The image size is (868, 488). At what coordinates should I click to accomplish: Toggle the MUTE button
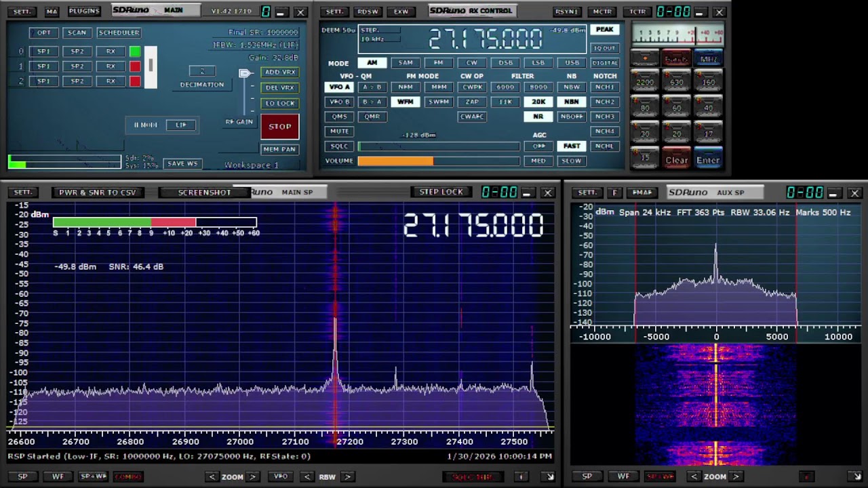pos(339,131)
